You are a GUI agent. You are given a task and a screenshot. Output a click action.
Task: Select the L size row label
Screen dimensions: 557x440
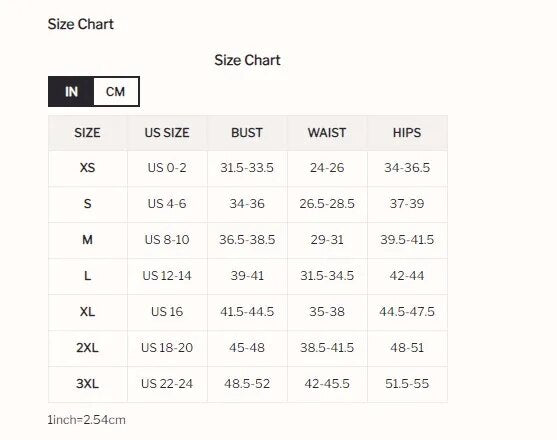pyautogui.click(x=87, y=276)
